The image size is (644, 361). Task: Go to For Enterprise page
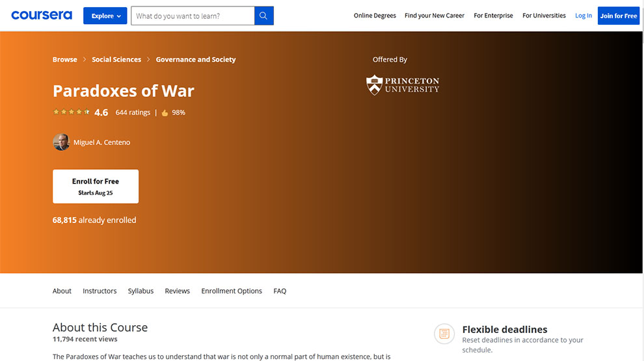[x=493, y=16]
